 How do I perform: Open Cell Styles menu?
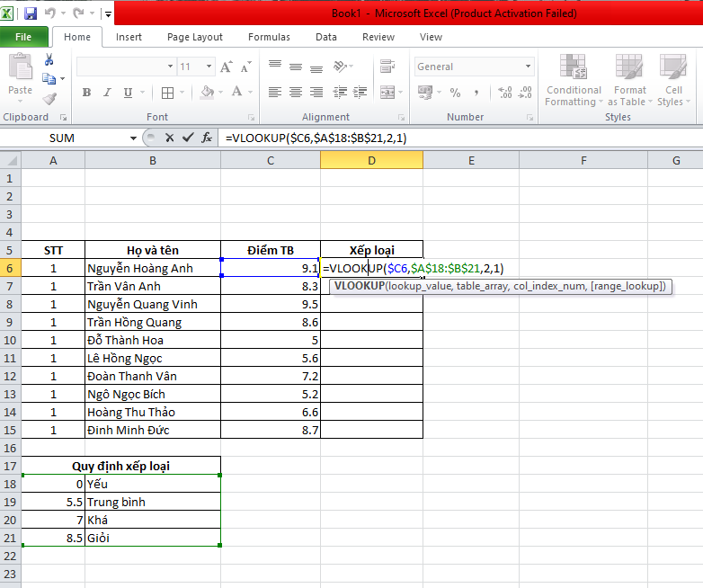673,81
